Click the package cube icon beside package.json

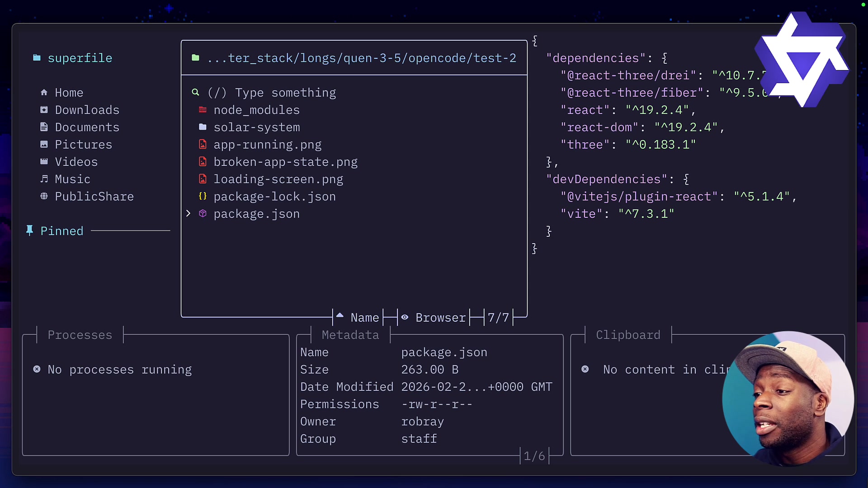203,214
